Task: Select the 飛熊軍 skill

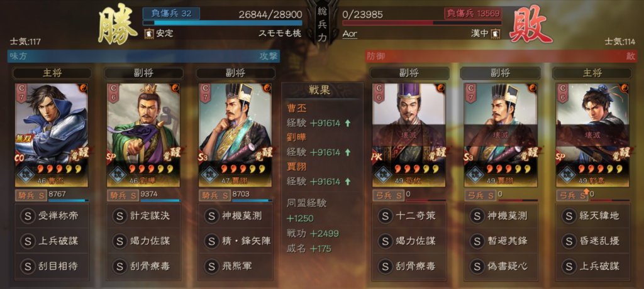Action: pos(235,266)
